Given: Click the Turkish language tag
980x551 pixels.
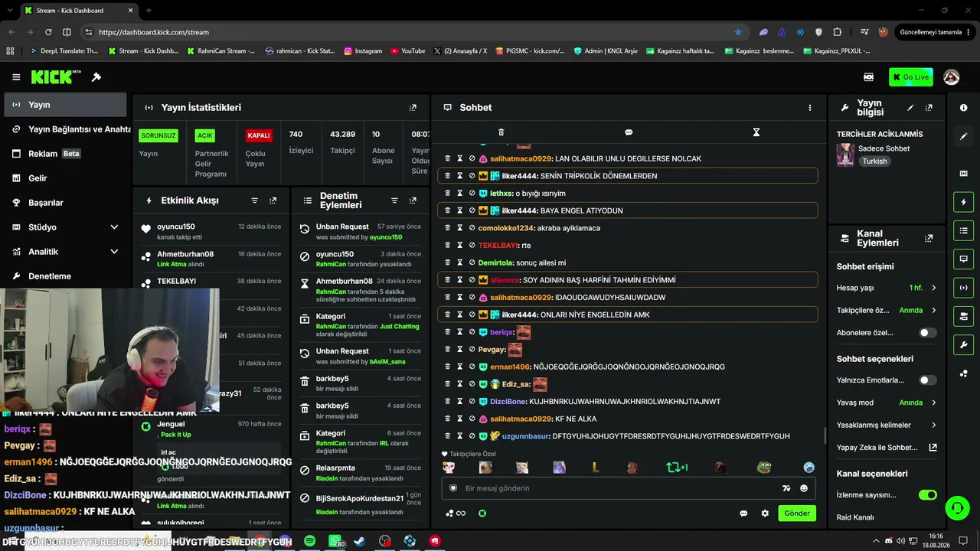Looking at the screenshot, I should coord(874,161).
